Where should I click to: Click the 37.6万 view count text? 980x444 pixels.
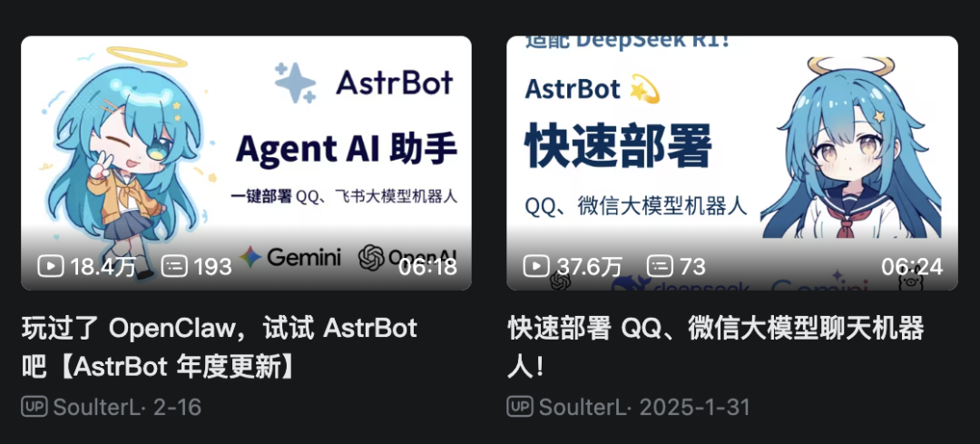tap(590, 267)
